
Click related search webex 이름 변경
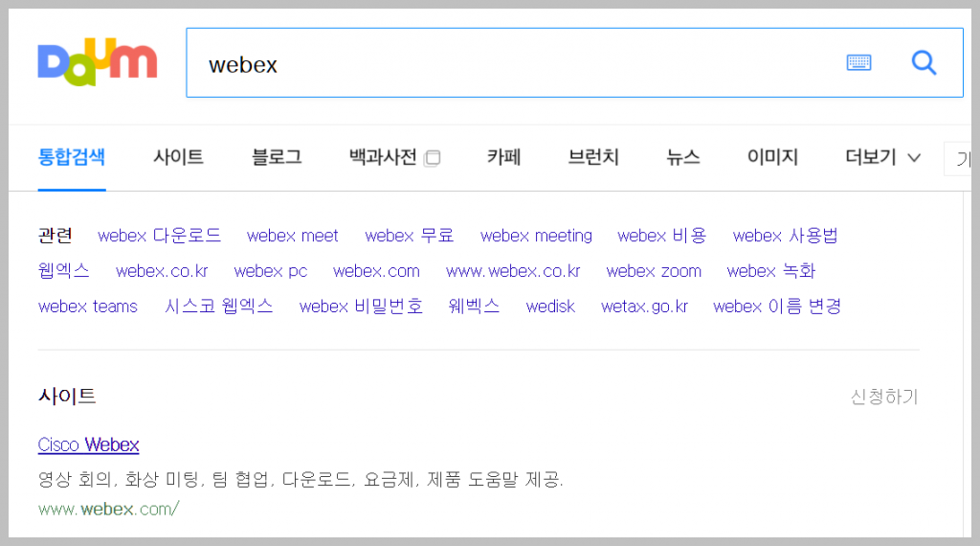777,307
